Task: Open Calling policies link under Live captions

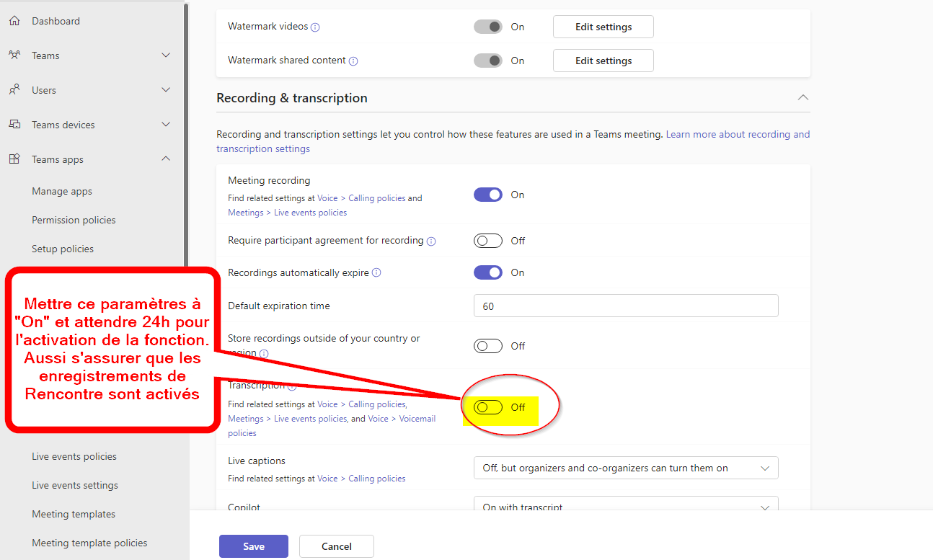Action: (377, 479)
